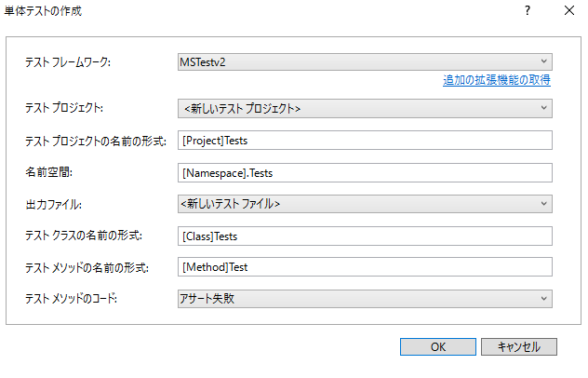Open help with the ? icon
The height and width of the screenshot is (378, 588).
[x=528, y=10]
